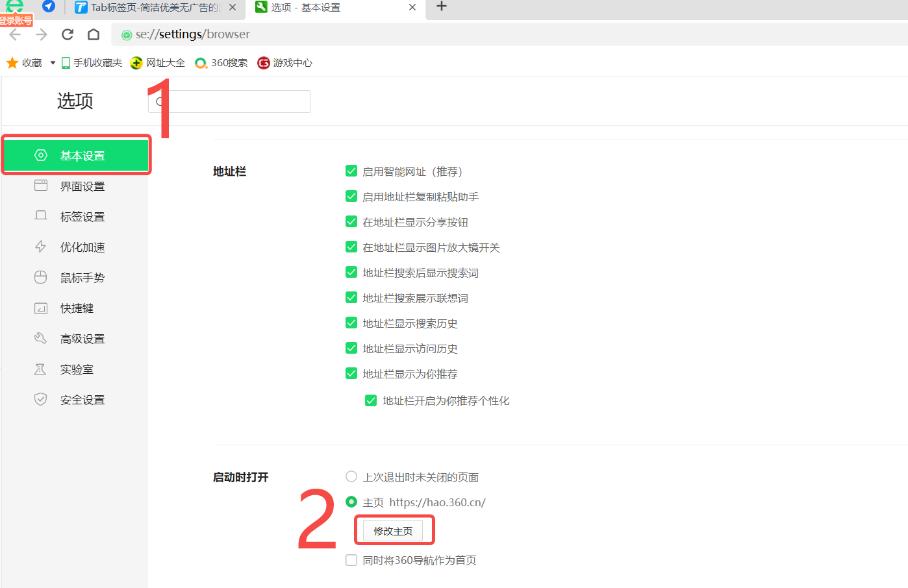Select 上次退出时未关闭的页面 radio option

[351, 477]
